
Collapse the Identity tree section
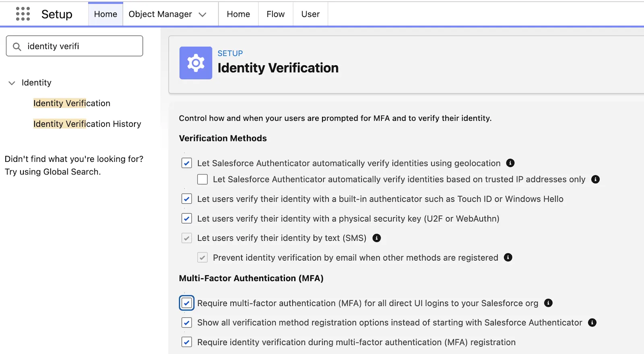coord(12,83)
